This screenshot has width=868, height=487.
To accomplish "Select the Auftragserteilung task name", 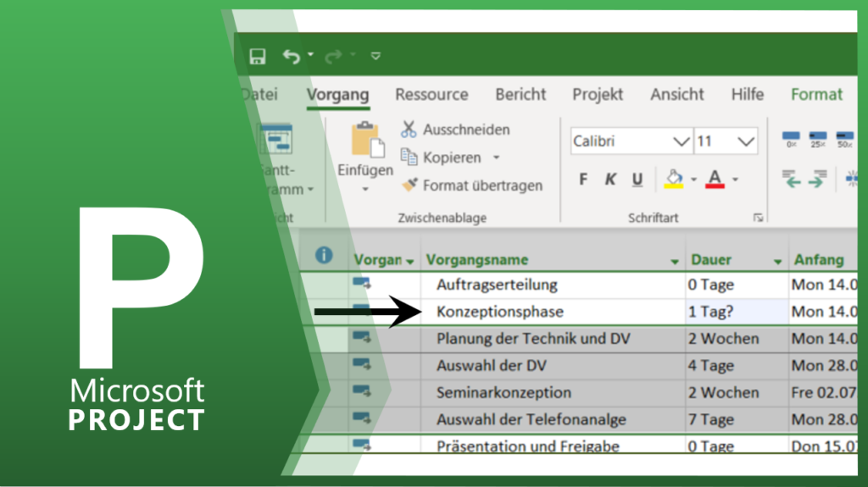I will coord(497,285).
